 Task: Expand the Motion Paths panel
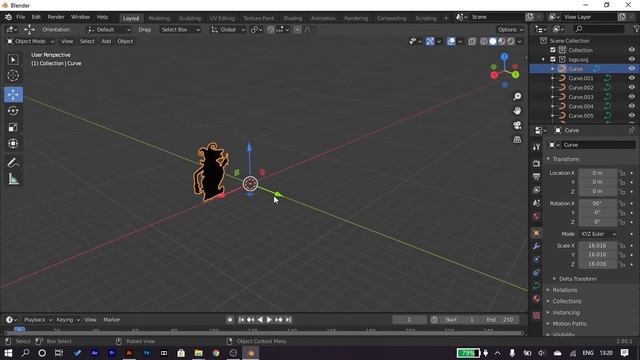(x=569, y=324)
